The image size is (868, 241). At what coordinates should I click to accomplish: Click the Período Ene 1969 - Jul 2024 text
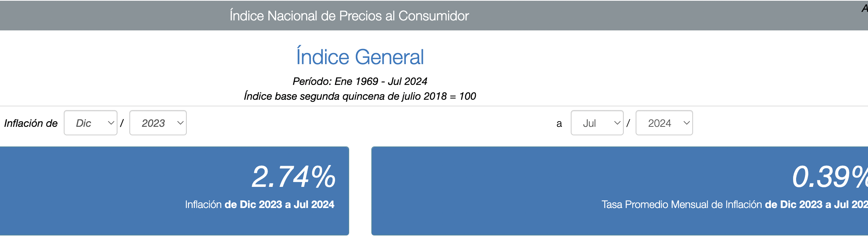tap(360, 81)
